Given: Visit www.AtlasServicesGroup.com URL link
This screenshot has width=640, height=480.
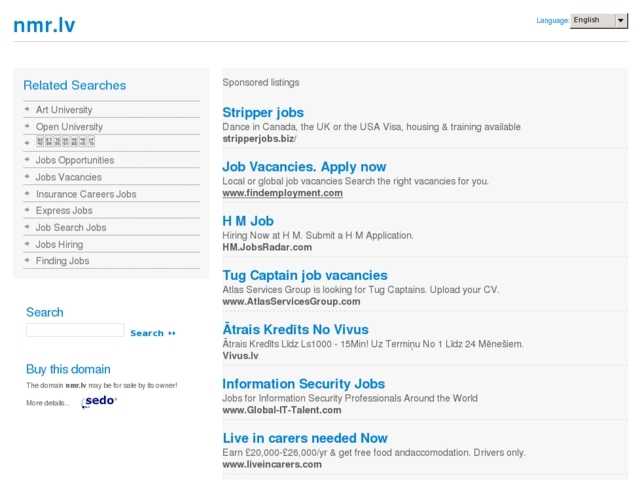Looking at the screenshot, I should [x=291, y=302].
